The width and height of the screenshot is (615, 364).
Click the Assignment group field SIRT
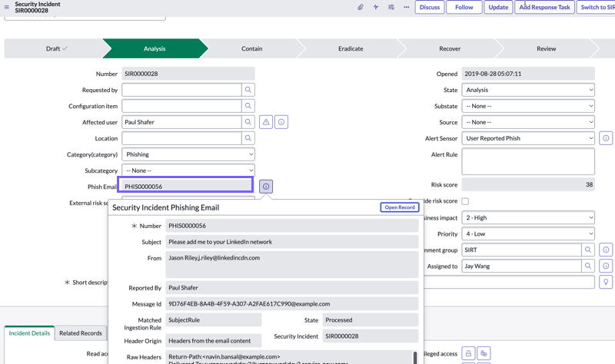[521, 250]
